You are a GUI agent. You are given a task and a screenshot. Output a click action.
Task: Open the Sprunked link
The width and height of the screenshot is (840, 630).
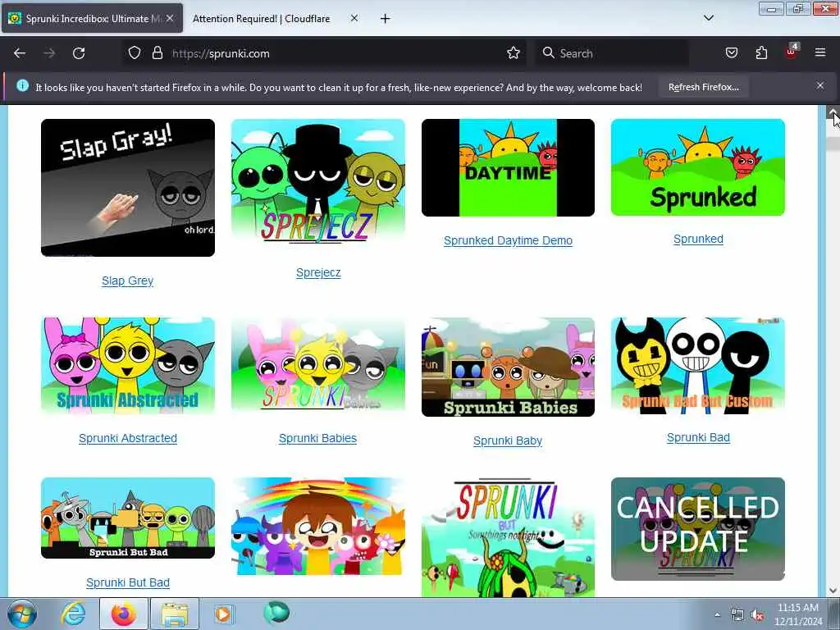tap(698, 240)
